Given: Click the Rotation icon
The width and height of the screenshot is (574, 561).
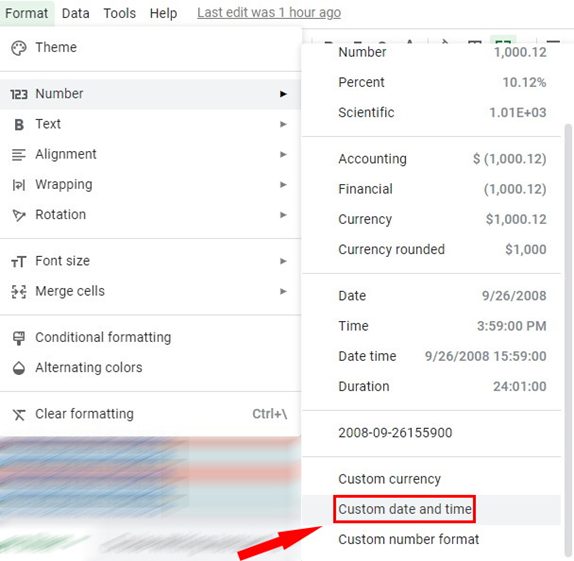Looking at the screenshot, I should [19, 215].
